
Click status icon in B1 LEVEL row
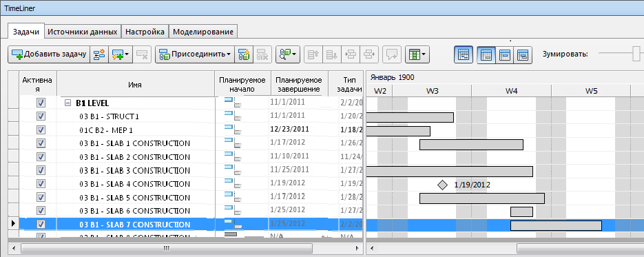pos(233,102)
